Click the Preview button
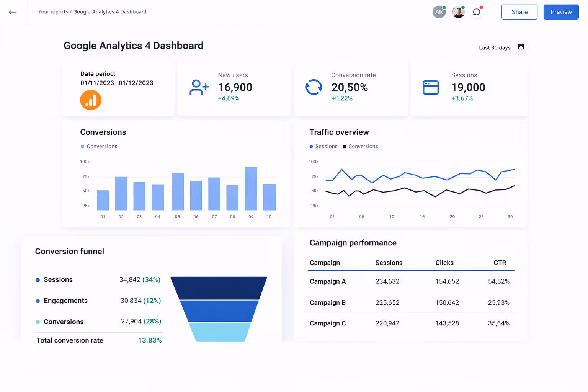Screen dimensions: 588x392 pyautogui.click(x=560, y=12)
